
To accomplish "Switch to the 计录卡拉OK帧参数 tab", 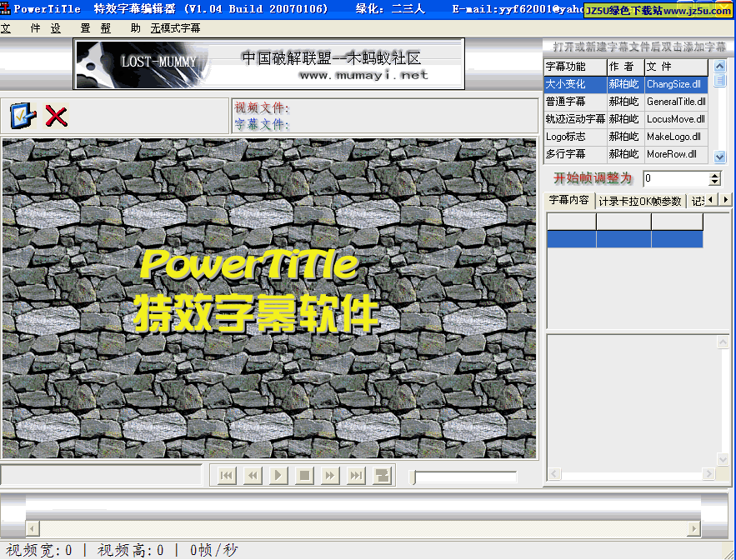I will [640, 202].
